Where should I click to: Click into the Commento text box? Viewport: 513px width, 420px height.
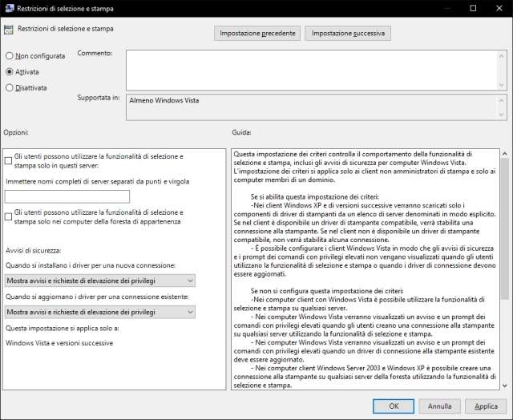click(x=311, y=70)
